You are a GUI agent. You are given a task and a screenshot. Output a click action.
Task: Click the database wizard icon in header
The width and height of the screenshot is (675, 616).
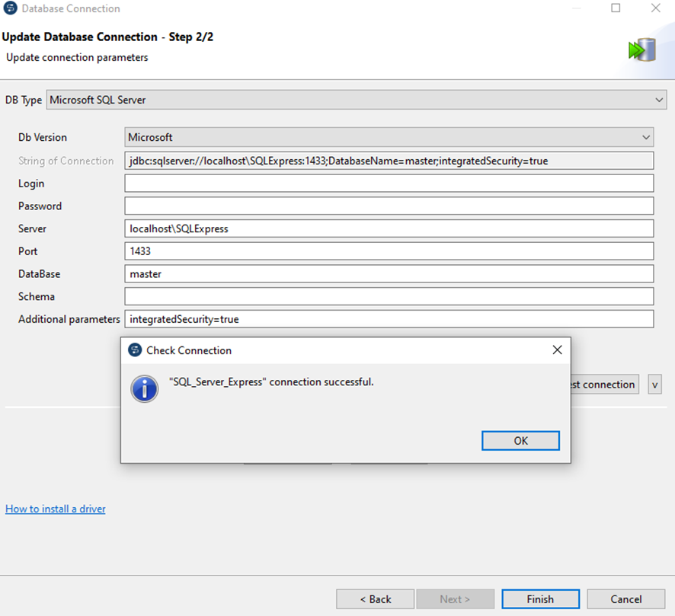tap(641, 50)
